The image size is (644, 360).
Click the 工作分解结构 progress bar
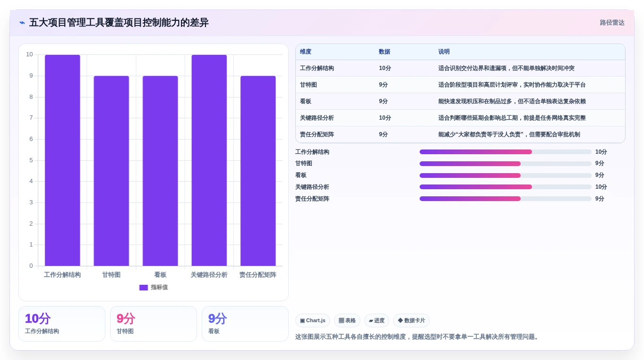(506, 152)
